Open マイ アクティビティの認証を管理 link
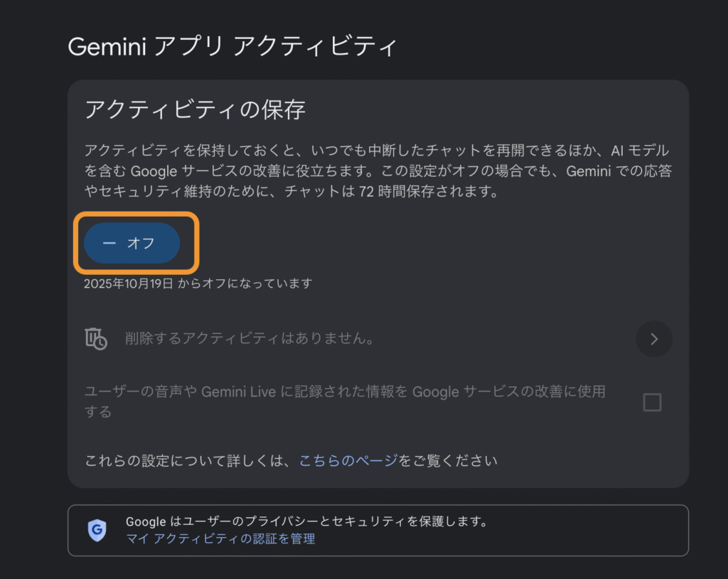Viewport: 728px width, 579px height. (x=220, y=539)
